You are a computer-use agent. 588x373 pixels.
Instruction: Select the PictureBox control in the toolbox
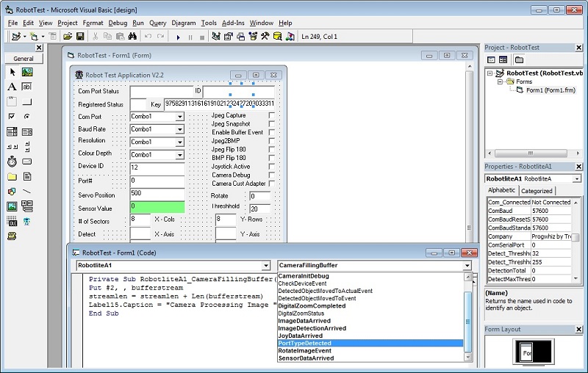click(x=27, y=72)
